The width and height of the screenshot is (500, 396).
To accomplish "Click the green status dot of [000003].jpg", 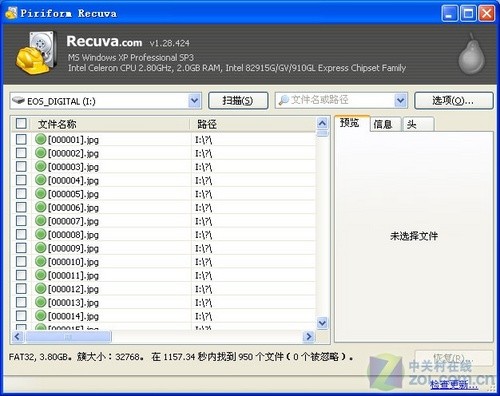I will pos(40,166).
